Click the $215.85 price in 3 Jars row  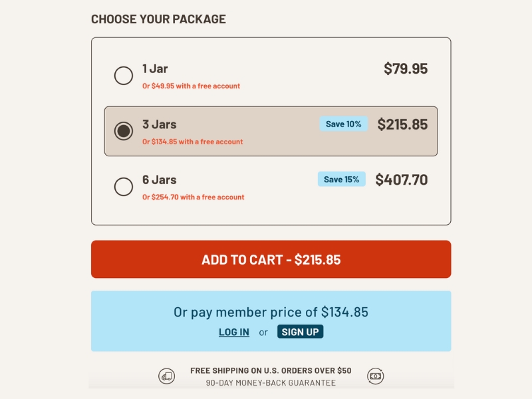click(x=402, y=124)
